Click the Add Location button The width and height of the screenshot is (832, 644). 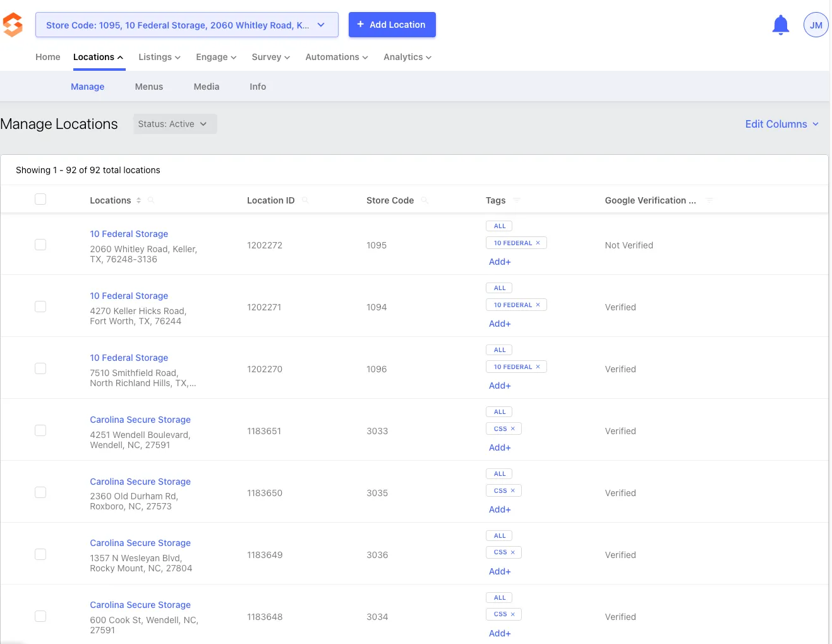[x=392, y=25]
